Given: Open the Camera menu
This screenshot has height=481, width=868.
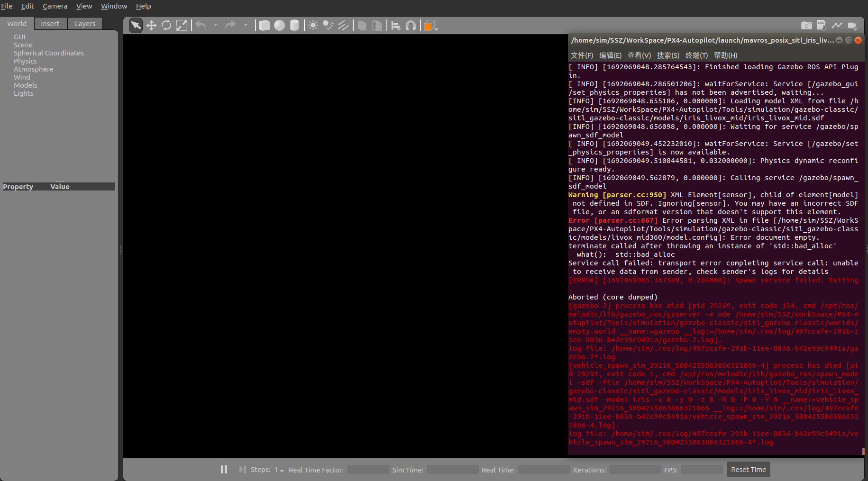Looking at the screenshot, I should pyautogui.click(x=55, y=6).
